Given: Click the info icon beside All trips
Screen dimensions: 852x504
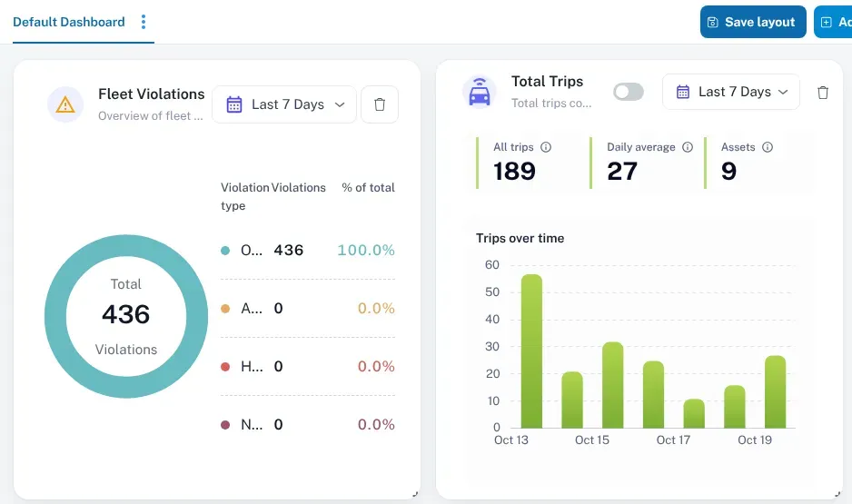Looking at the screenshot, I should (x=546, y=147).
